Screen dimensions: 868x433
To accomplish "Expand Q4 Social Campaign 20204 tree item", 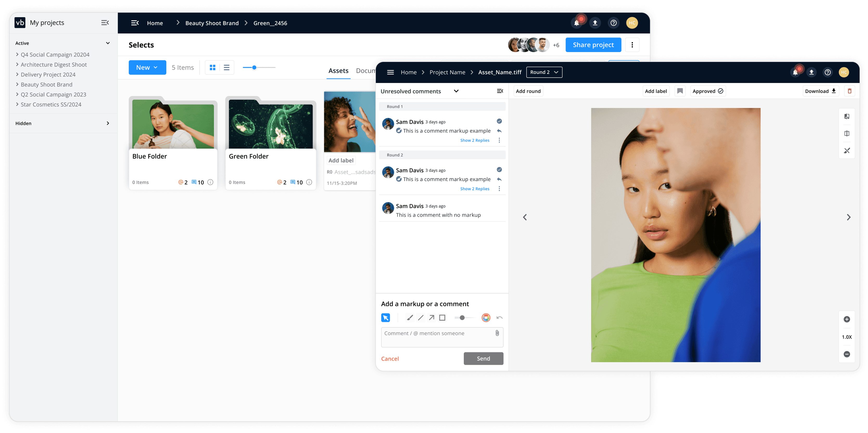I will (17, 55).
